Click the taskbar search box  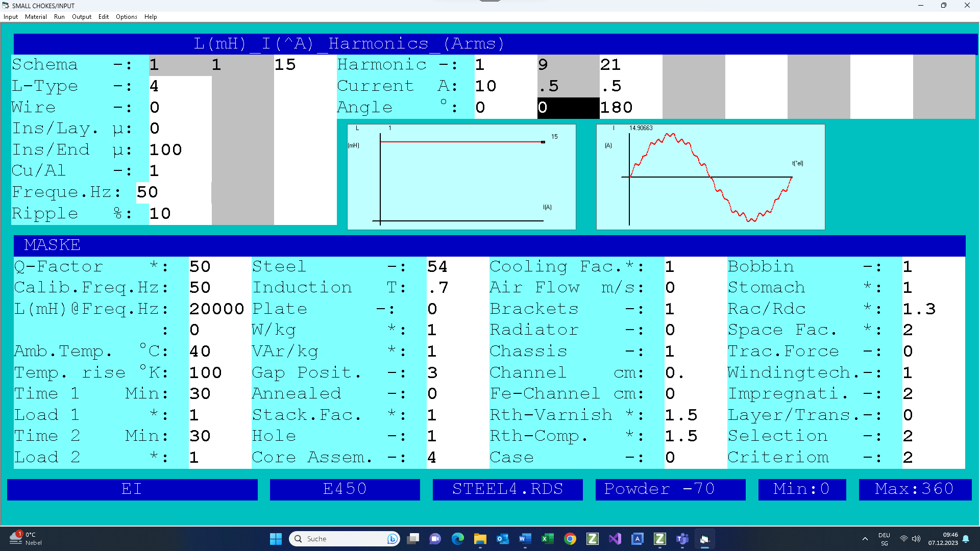345,539
